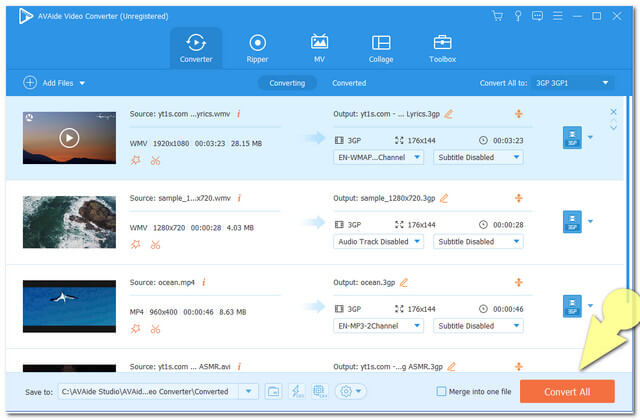
Task: Click the orange compress icon for ocean.3gp
Action: point(518,282)
